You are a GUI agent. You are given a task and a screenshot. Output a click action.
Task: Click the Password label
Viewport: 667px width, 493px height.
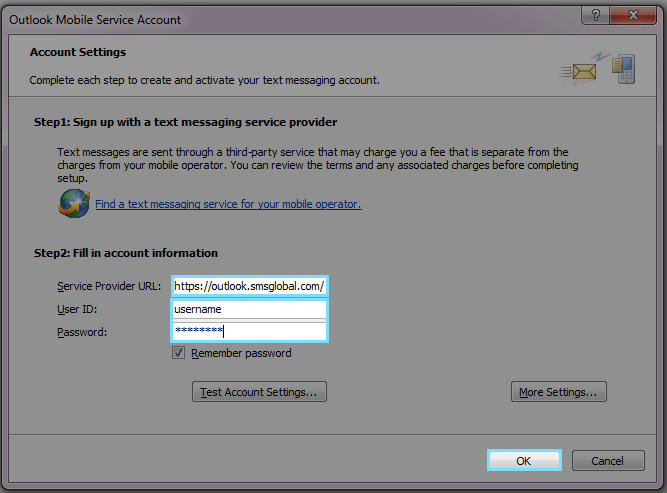82,332
